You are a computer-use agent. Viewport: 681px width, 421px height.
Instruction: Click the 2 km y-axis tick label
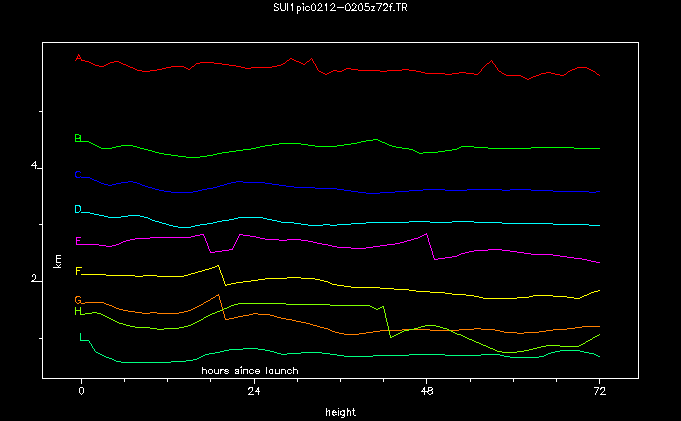click(33, 280)
